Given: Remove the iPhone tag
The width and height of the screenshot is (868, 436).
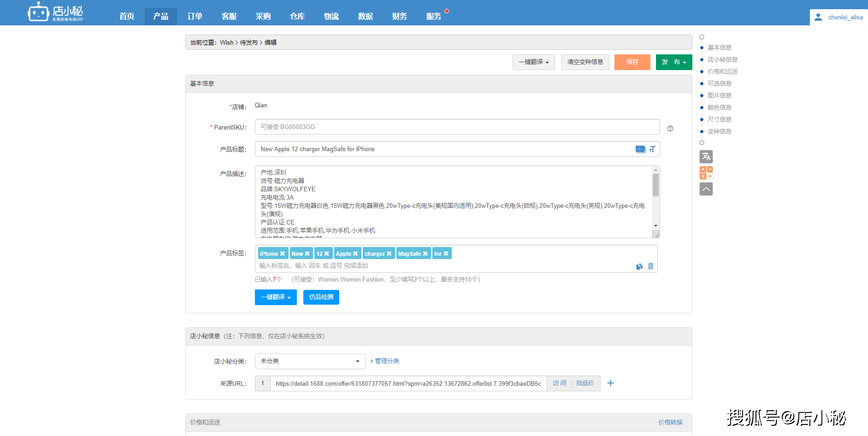Looking at the screenshot, I should (x=283, y=254).
